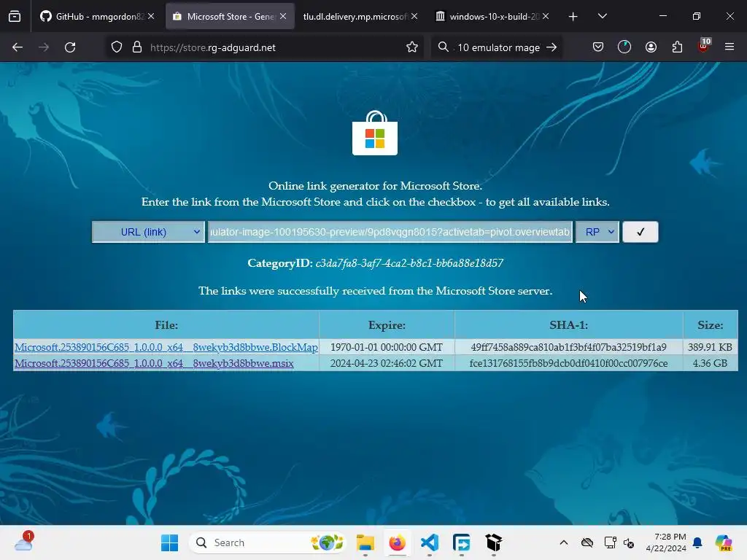Go forward one page

coord(44,47)
